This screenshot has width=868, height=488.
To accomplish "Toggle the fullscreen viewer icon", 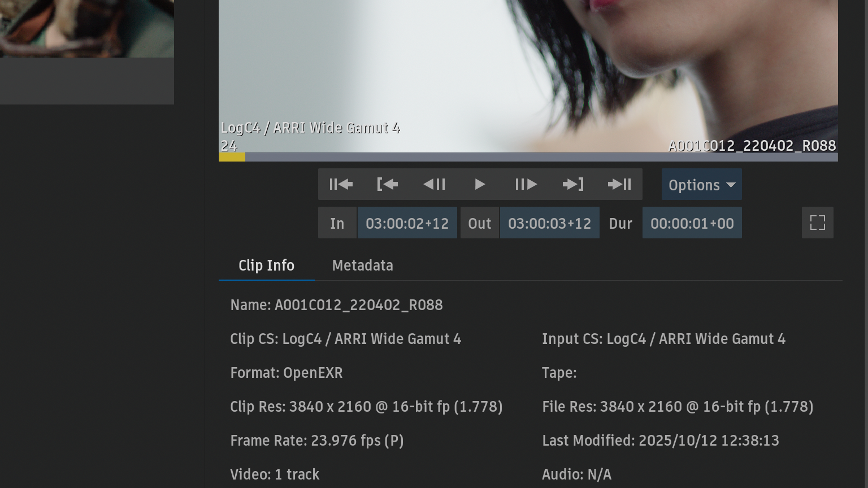I will (x=817, y=223).
